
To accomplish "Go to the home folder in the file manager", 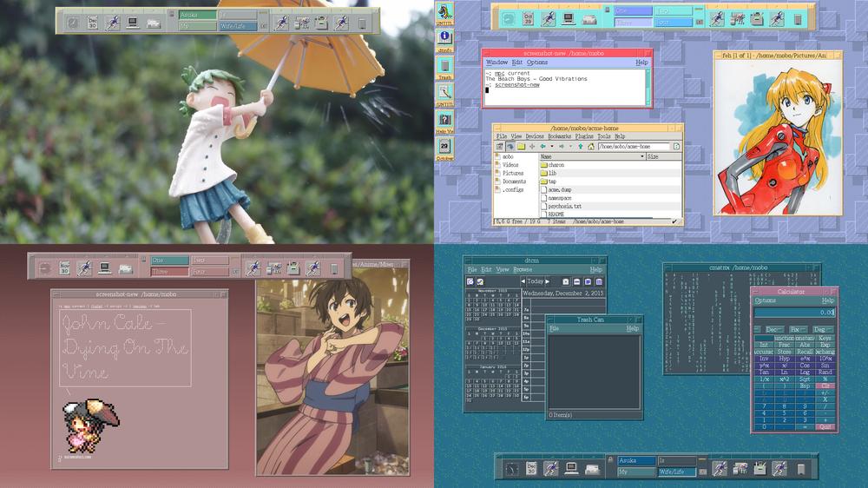I will click(x=590, y=146).
